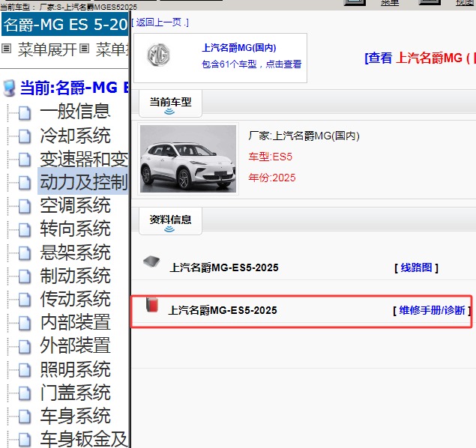Click the computer icon beside 当前:名爵-MG
Viewport: 476px width, 448px height.
tap(9, 88)
